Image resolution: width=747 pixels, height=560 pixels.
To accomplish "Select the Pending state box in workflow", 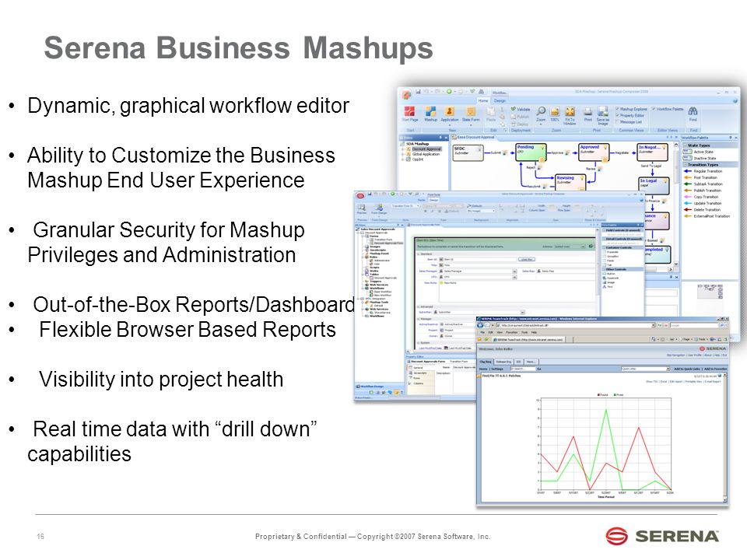I will [531, 152].
